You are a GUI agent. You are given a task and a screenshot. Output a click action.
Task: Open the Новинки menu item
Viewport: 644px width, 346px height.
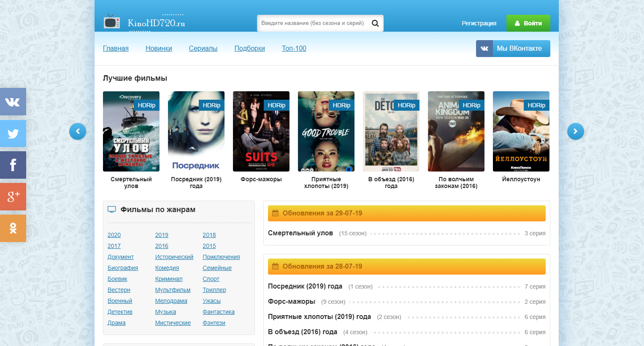point(159,48)
